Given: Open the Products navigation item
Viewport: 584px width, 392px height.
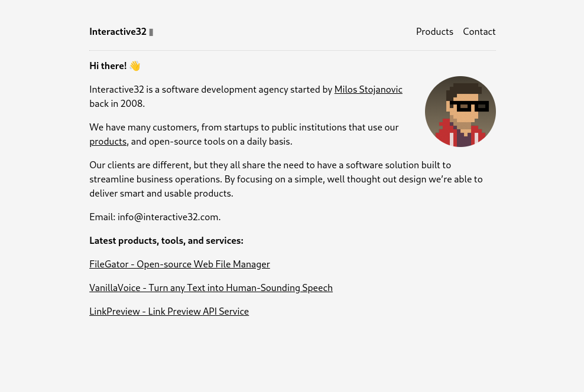Looking at the screenshot, I should click(x=434, y=32).
